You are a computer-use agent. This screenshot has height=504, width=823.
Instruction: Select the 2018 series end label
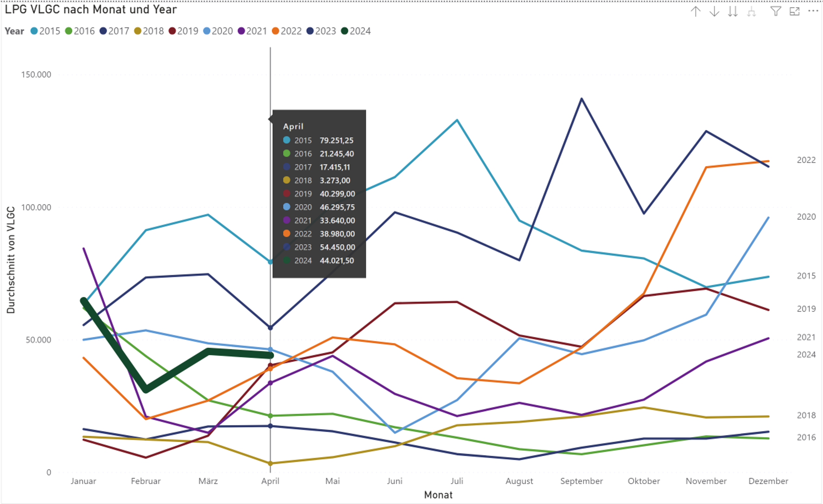[806, 415]
